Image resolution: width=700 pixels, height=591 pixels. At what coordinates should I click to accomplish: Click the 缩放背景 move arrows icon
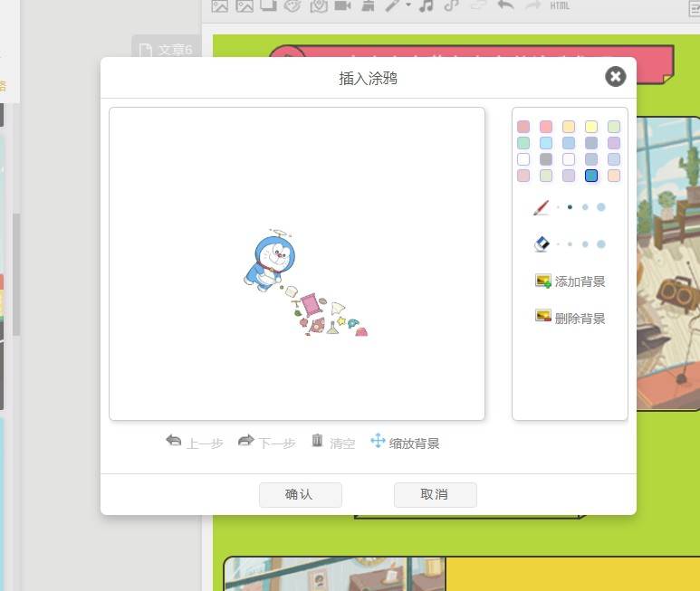pyautogui.click(x=378, y=441)
